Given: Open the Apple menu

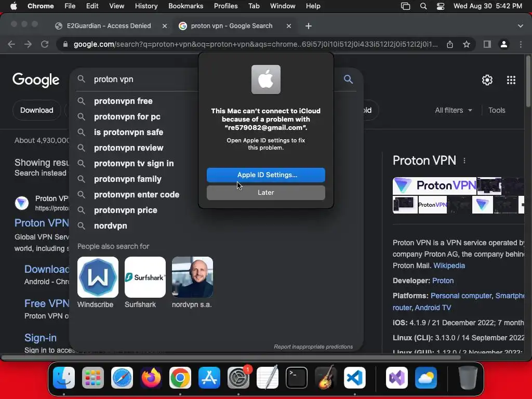Looking at the screenshot, I should [x=14, y=6].
